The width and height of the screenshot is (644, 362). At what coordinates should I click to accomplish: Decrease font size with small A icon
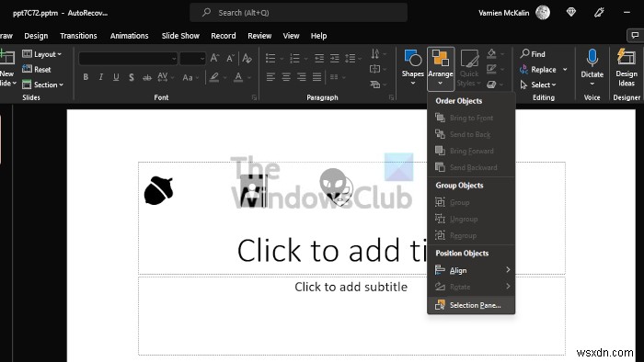pos(230,58)
